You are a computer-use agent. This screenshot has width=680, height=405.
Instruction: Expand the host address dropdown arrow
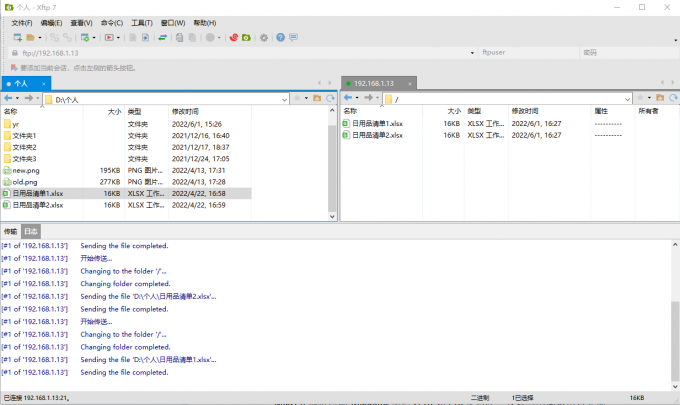472,53
